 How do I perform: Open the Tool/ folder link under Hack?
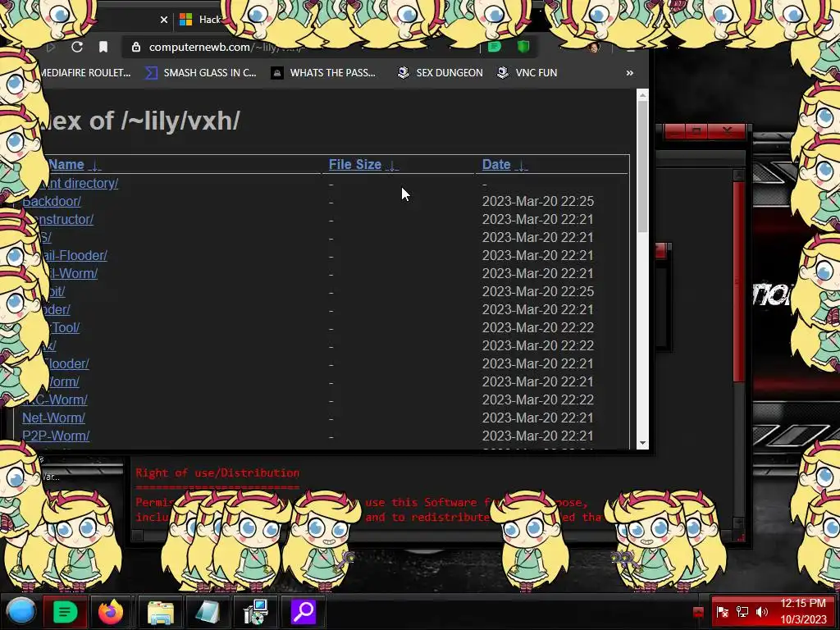coord(64,328)
